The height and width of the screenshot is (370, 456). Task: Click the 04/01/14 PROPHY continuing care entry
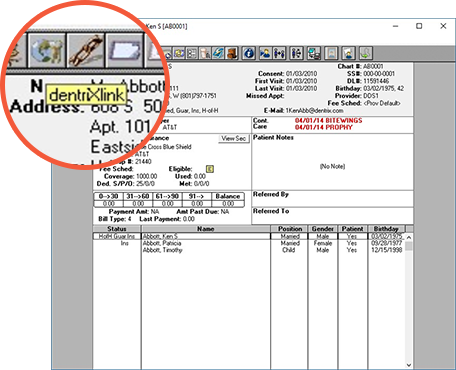(323, 127)
